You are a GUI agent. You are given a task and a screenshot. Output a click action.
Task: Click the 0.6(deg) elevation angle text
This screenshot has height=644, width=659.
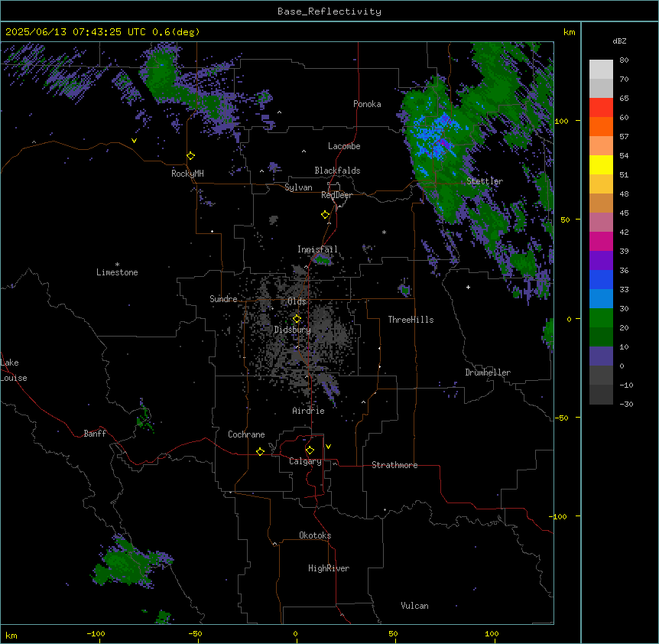point(176,32)
